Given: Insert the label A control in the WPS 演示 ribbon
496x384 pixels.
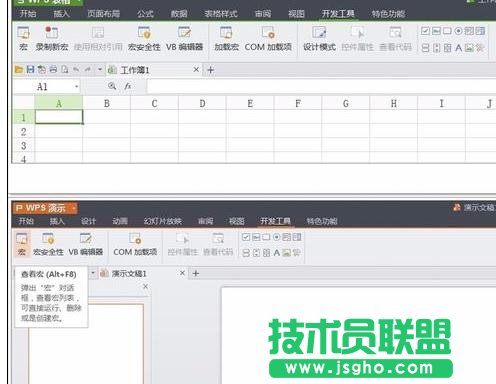Looking at the screenshot, I should tap(277, 253).
